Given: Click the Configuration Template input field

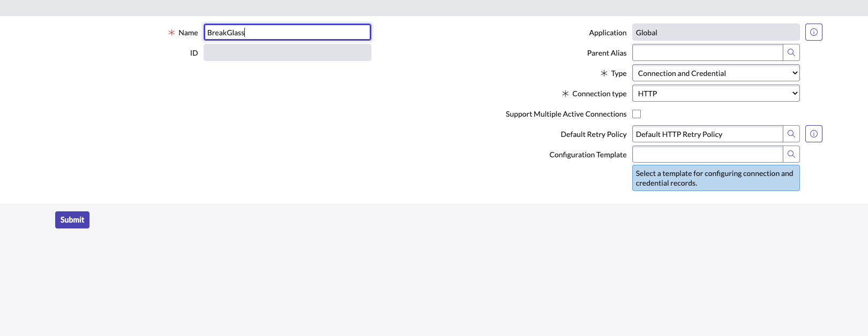Looking at the screenshot, I should (x=707, y=154).
